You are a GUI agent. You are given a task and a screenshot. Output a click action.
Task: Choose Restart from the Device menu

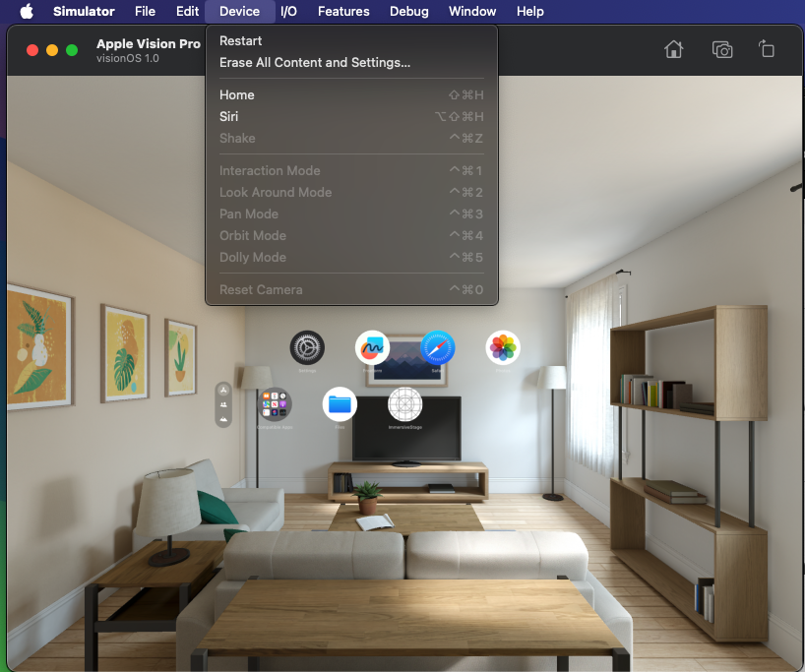[351, 40]
